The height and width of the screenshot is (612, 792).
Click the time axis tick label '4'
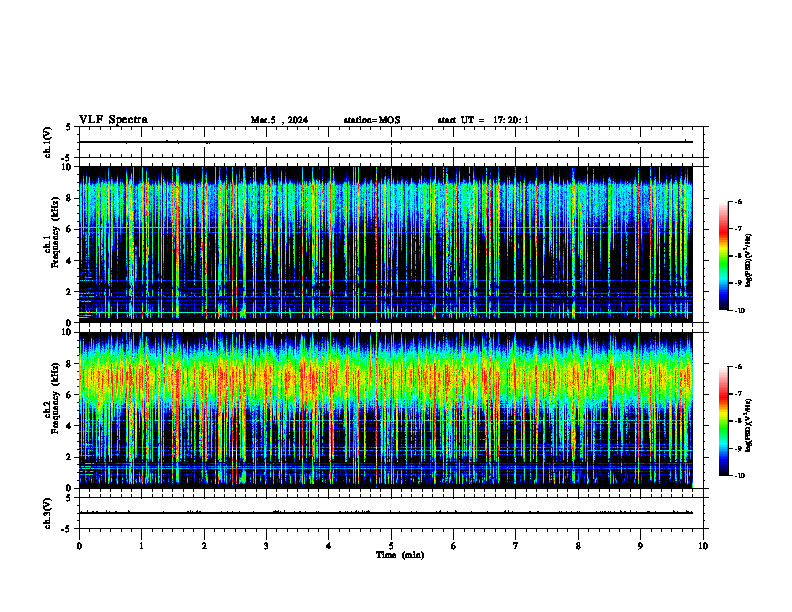(x=329, y=546)
